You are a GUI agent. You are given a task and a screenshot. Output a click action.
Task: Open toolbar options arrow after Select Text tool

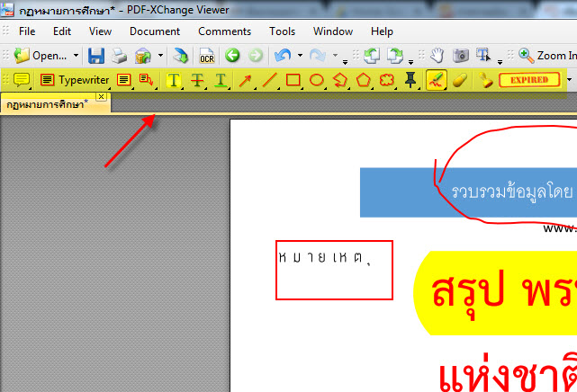coord(500,62)
